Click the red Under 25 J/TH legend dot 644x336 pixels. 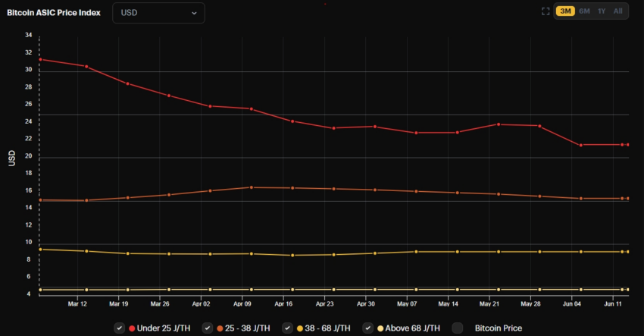click(132, 328)
